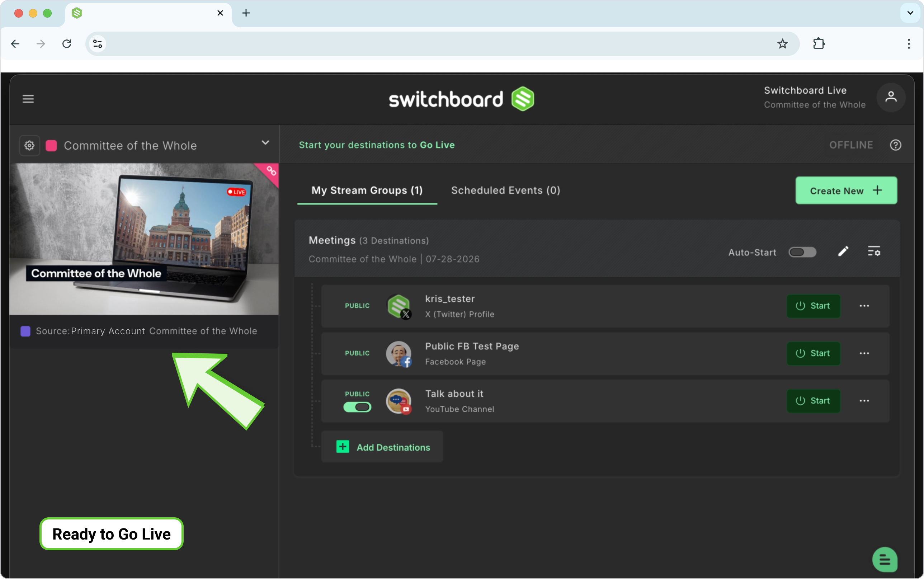Start the Public FB Test Page destination
Screen dimensions: 924x579
click(813, 353)
